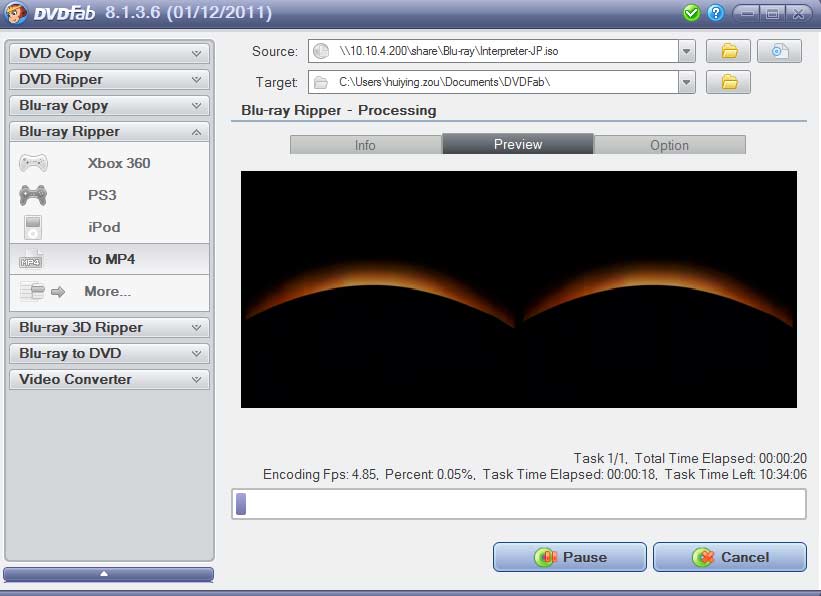Pause the encoding task

tap(570, 557)
